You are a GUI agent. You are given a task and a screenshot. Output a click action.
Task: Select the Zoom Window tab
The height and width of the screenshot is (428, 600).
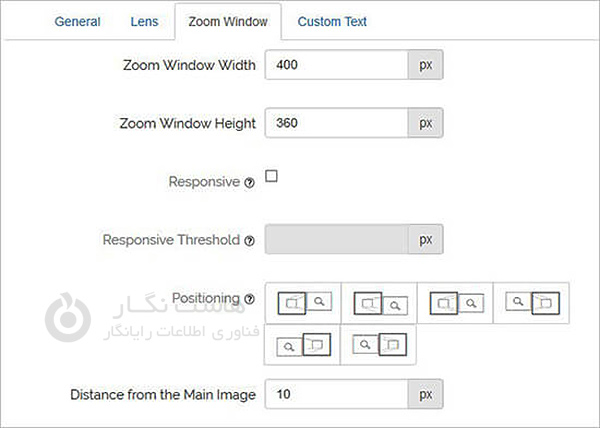tap(227, 21)
